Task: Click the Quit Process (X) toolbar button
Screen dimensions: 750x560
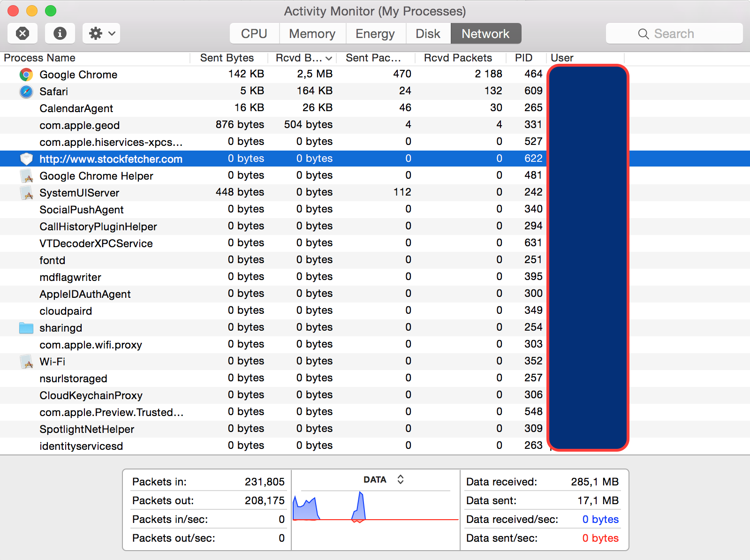Action: click(23, 33)
